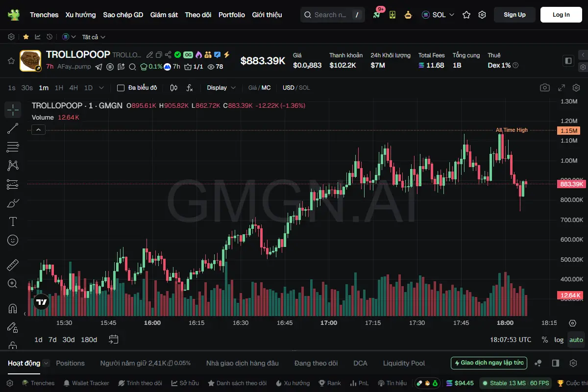The height and width of the screenshot is (392, 588).
Task: Select the ruler measure tool
Action: (13, 265)
